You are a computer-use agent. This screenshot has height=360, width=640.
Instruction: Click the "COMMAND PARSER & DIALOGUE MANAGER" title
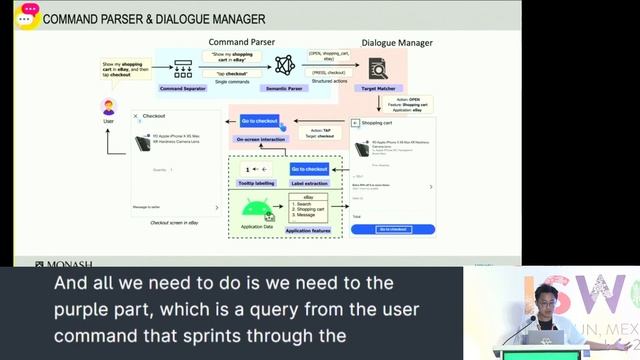(154, 19)
